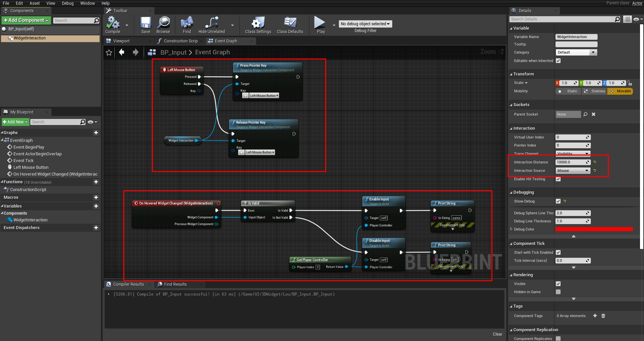The width and height of the screenshot is (644, 341).
Task: Reset Interaction Distance to default
Action: click(595, 162)
